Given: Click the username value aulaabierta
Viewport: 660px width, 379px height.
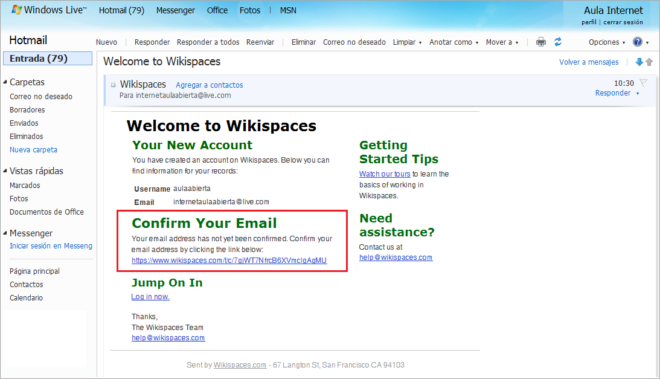Looking at the screenshot, I should (192, 188).
